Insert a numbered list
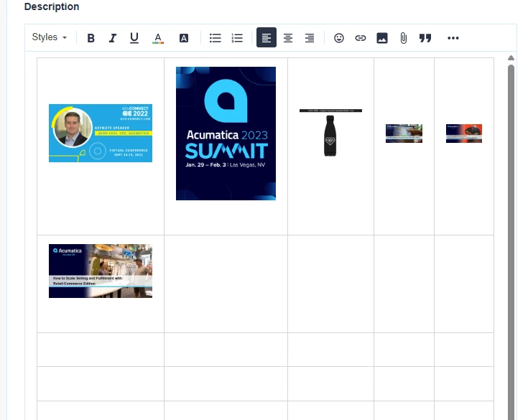 pyautogui.click(x=237, y=38)
